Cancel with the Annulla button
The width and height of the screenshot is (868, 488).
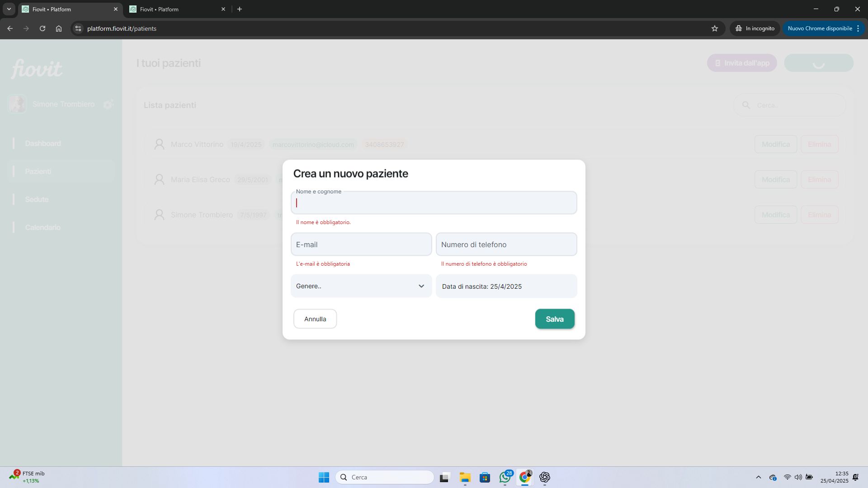click(315, 319)
